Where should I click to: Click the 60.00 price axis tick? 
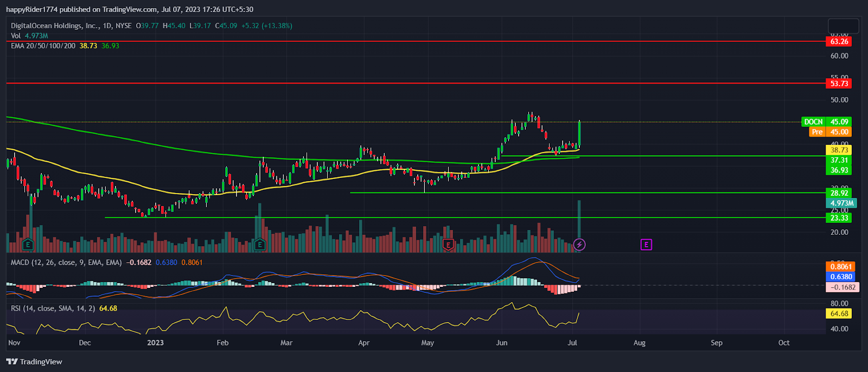(x=839, y=56)
